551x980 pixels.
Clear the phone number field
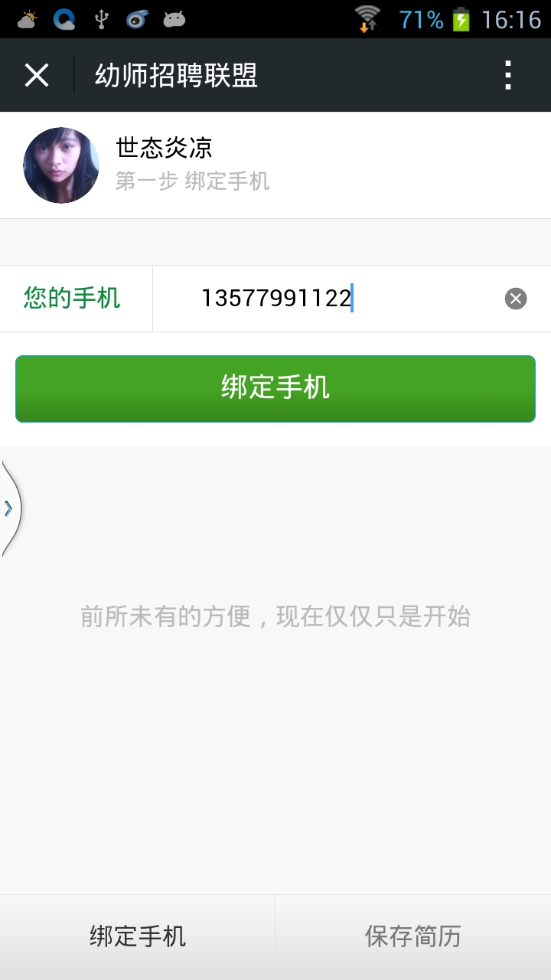516,299
